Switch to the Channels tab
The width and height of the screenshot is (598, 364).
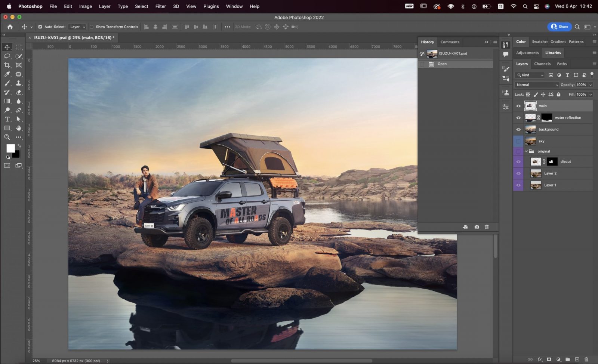pos(542,64)
